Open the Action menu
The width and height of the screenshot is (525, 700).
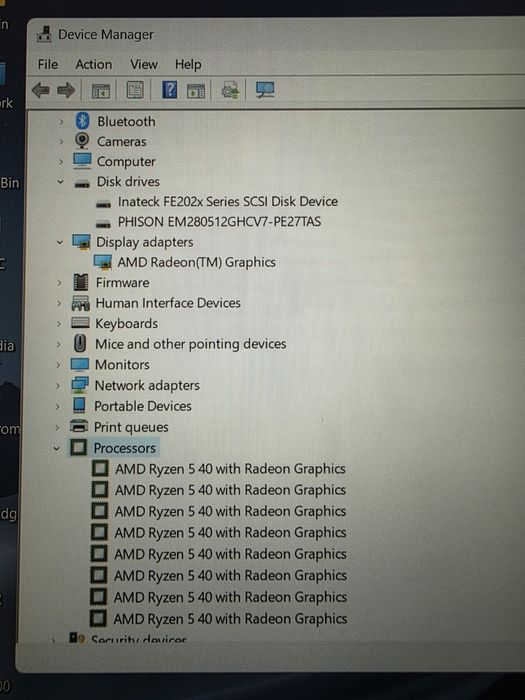pyautogui.click(x=94, y=64)
